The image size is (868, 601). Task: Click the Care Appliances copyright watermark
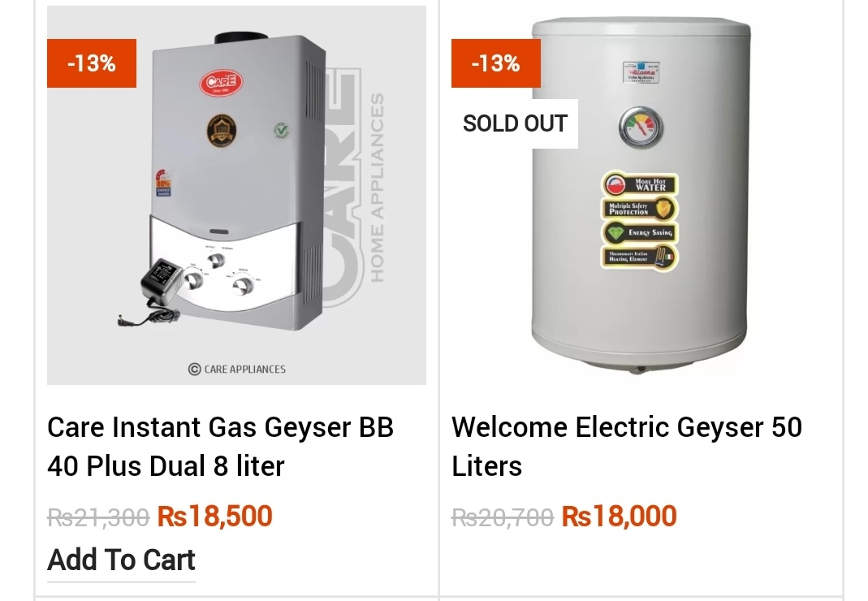point(237,369)
